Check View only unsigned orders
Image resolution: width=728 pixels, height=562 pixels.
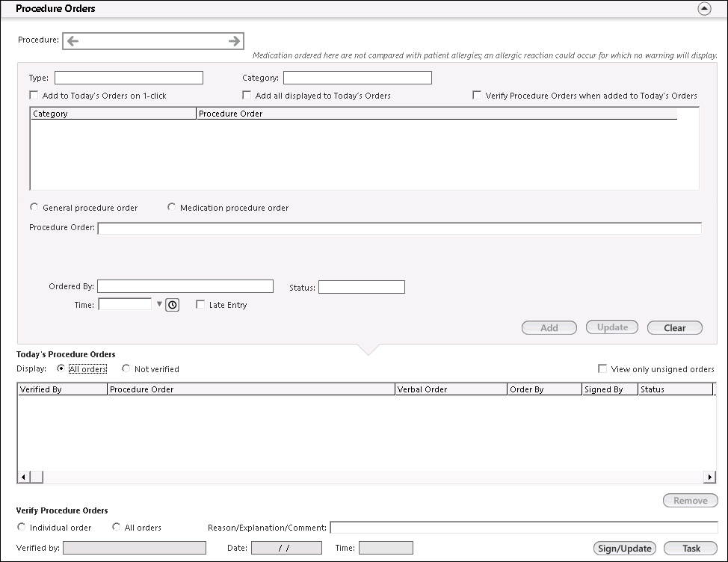coord(602,369)
